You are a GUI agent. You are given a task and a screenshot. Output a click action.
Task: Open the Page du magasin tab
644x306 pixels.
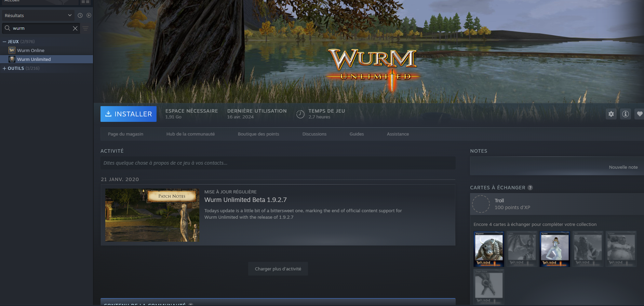(x=125, y=134)
